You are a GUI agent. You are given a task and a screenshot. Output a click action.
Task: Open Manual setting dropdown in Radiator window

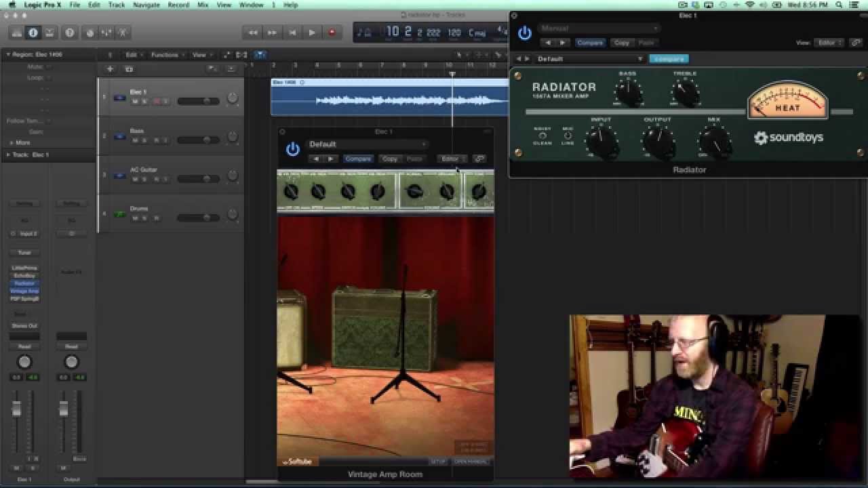click(599, 28)
